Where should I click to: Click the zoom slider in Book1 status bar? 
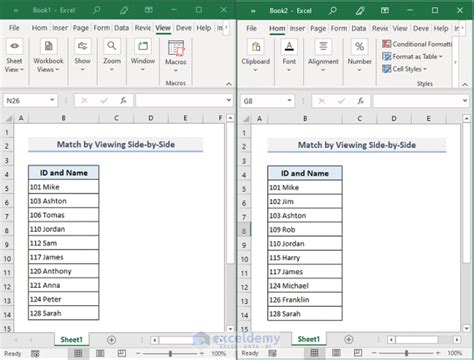(170, 353)
